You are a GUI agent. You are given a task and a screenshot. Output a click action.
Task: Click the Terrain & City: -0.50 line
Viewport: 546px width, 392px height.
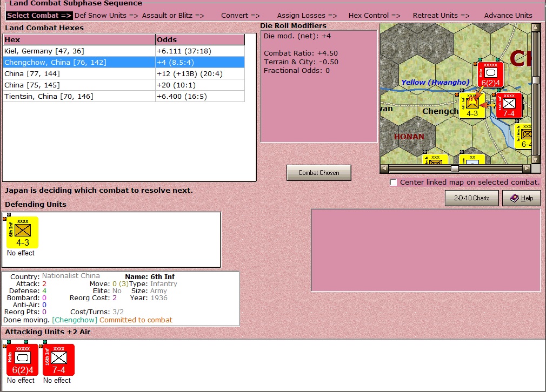[x=301, y=62]
